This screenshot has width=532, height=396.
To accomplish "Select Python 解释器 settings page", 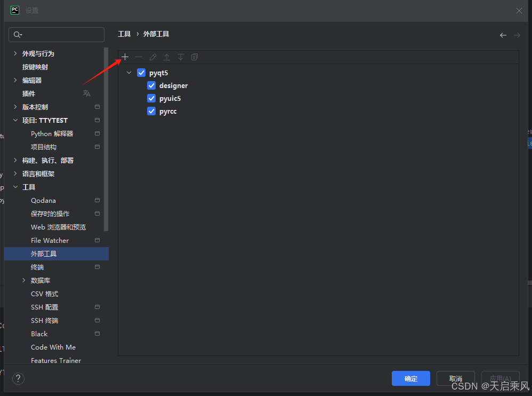I will coord(52,134).
